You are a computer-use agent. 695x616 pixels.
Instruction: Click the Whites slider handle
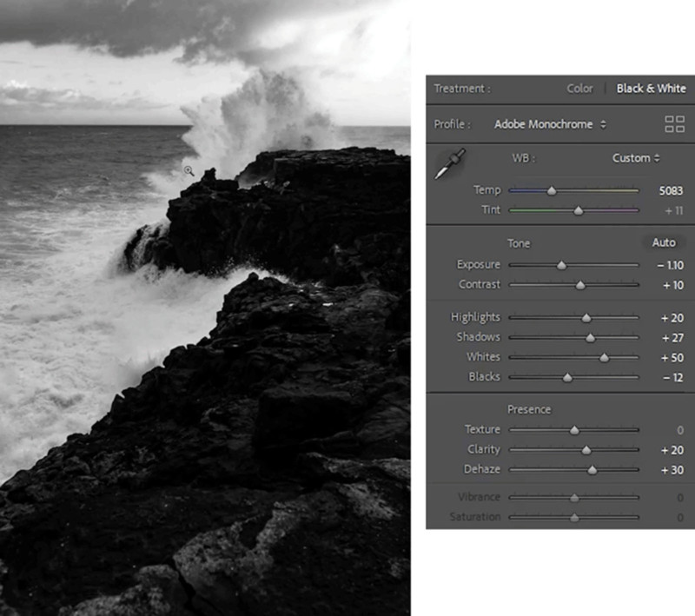(604, 358)
